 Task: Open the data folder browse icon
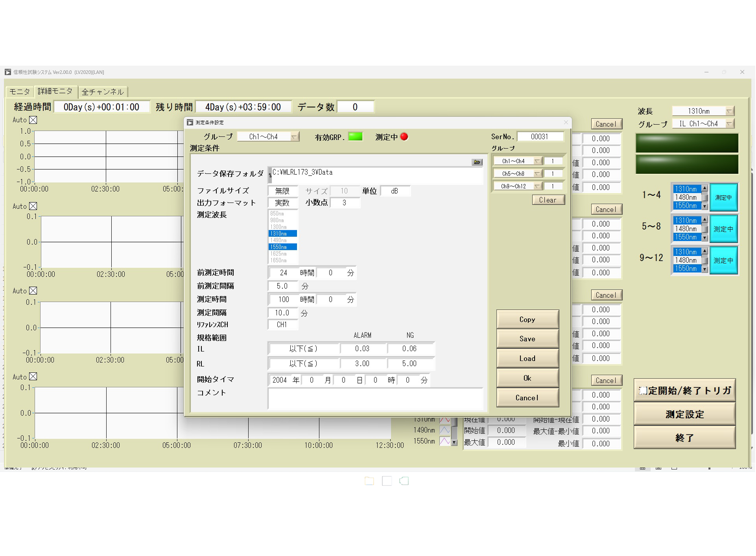tap(477, 162)
